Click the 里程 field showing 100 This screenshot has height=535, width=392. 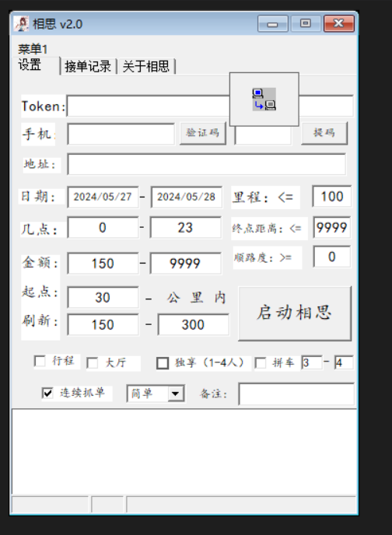pos(331,196)
